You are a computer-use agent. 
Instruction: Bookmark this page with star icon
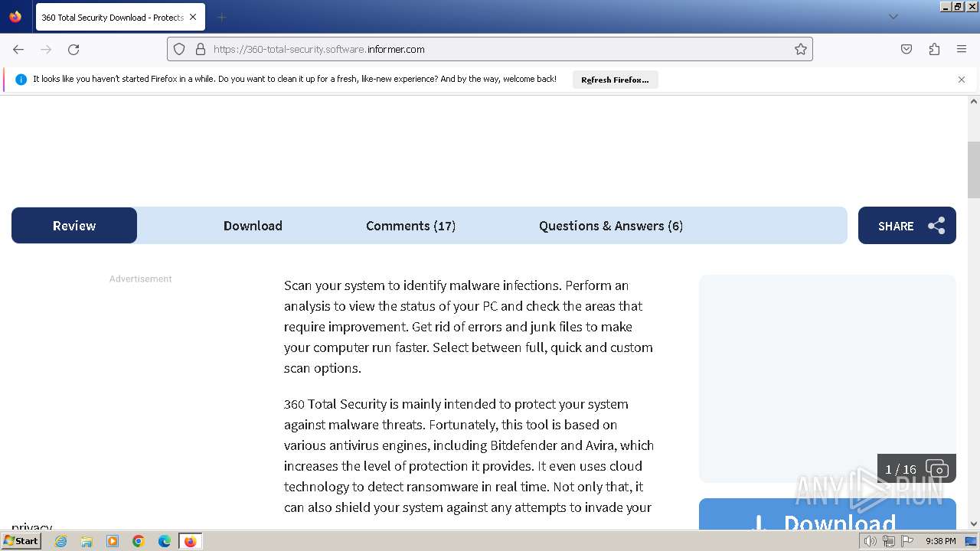pyautogui.click(x=800, y=49)
